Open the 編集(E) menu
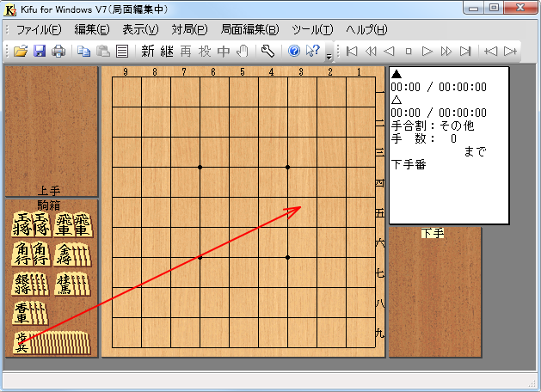The width and height of the screenshot is (541, 392). [x=92, y=29]
